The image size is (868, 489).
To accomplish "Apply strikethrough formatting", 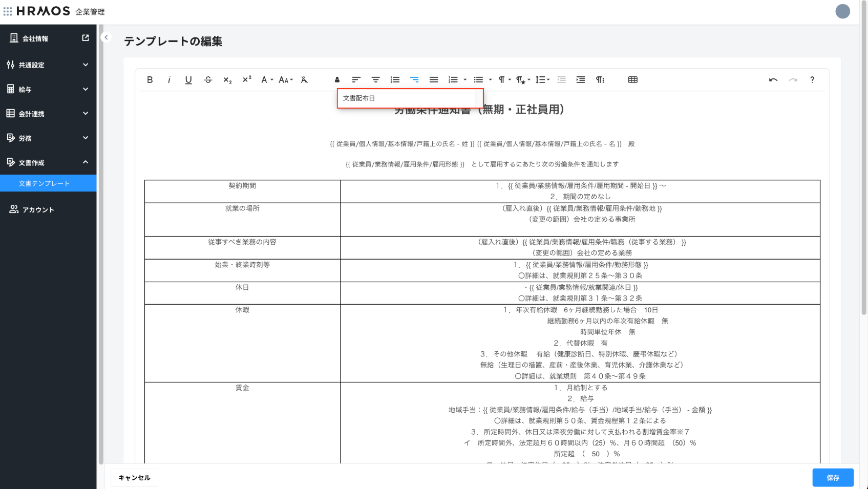I will pyautogui.click(x=208, y=80).
